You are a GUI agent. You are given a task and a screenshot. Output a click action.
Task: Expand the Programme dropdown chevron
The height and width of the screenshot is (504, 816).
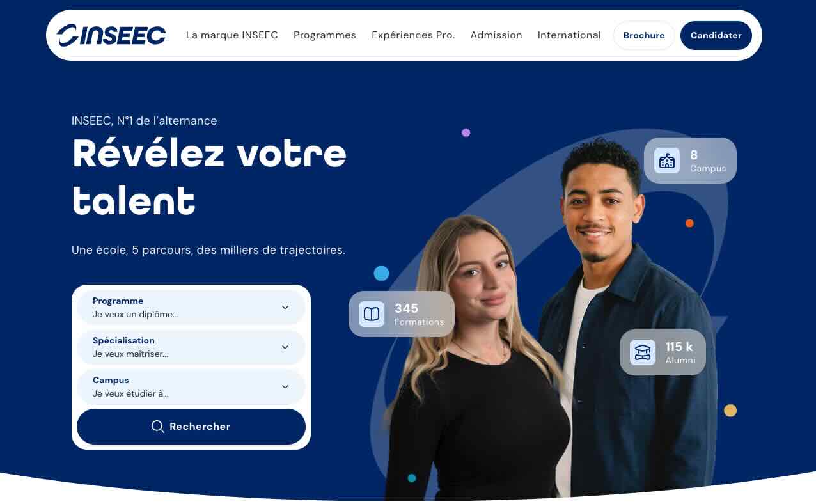[x=285, y=308]
